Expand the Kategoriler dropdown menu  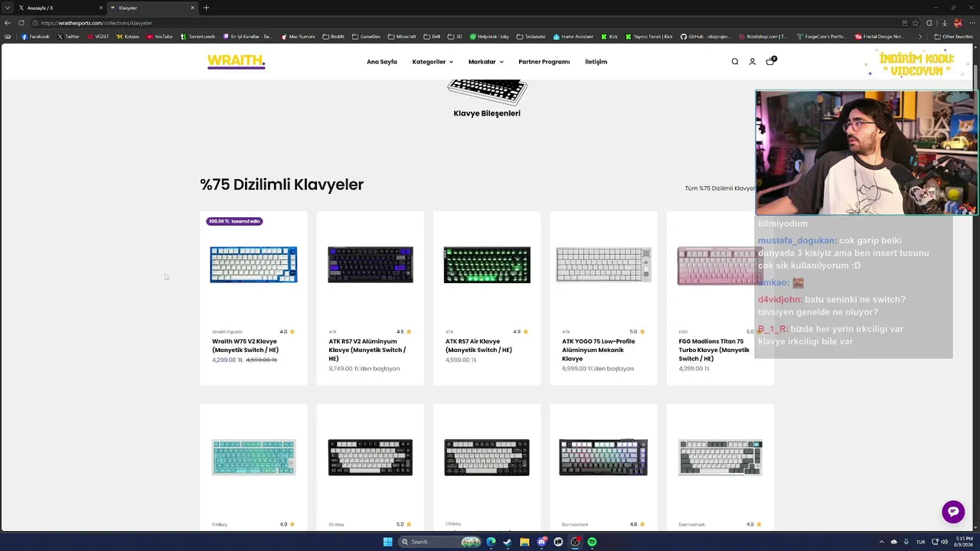tap(433, 62)
